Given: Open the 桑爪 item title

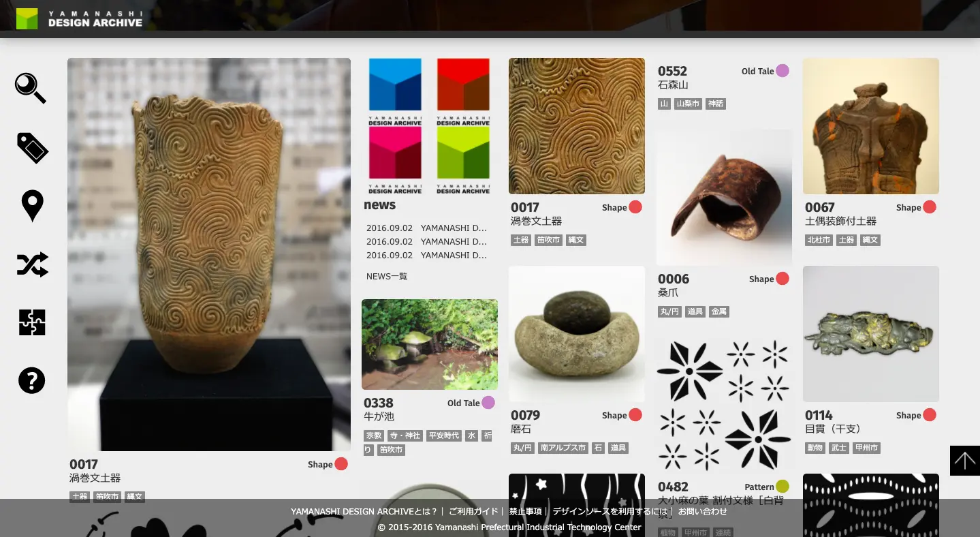Looking at the screenshot, I should (x=668, y=292).
